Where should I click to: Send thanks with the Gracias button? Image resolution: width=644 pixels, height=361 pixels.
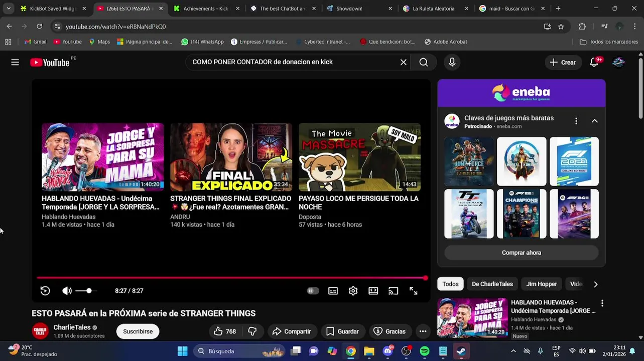click(390, 331)
